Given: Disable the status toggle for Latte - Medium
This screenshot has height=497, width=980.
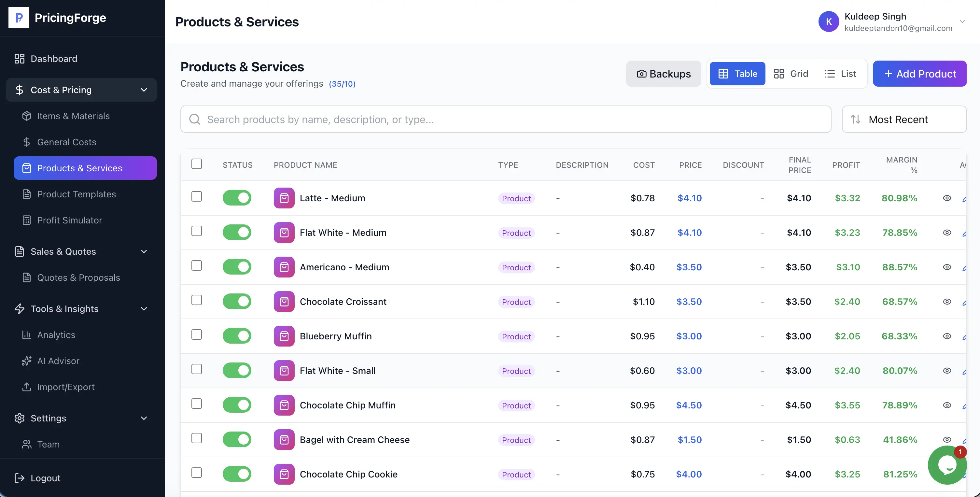Looking at the screenshot, I should (237, 197).
